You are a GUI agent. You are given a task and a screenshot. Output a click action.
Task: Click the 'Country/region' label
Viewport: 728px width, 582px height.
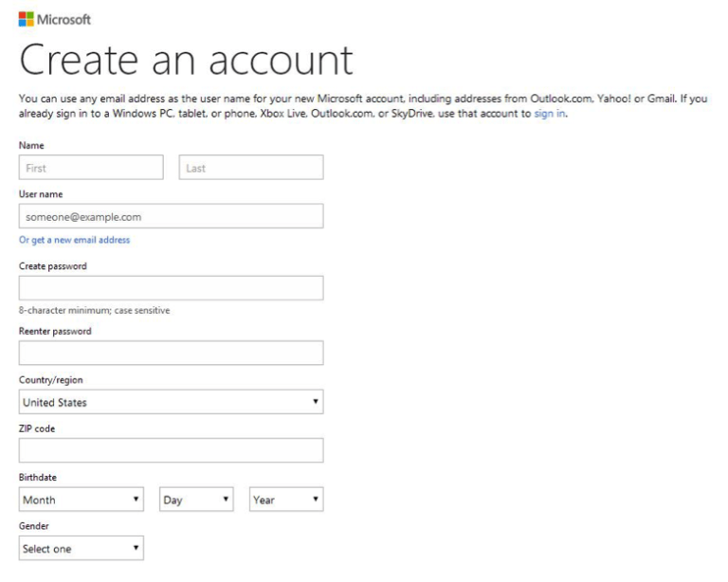point(51,380)
